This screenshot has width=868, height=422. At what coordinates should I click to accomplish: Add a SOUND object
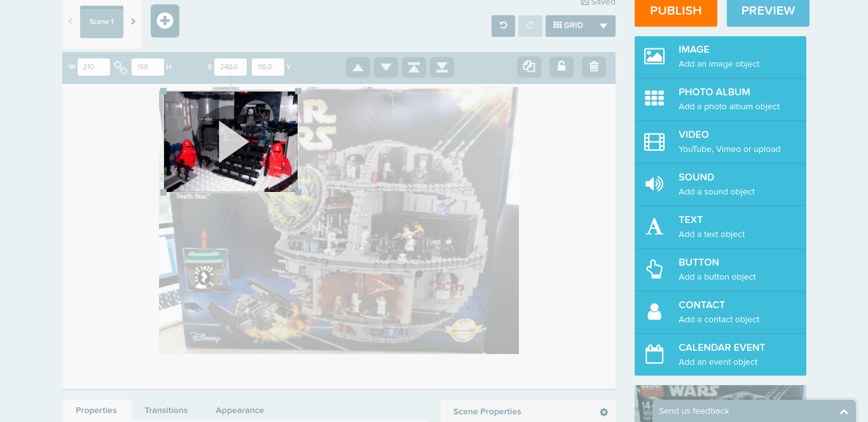[720, 184]
